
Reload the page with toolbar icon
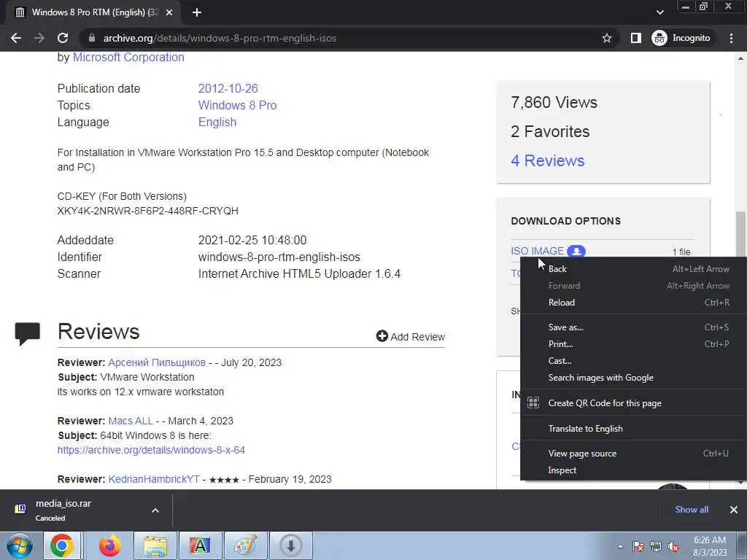tap(63, 38)
